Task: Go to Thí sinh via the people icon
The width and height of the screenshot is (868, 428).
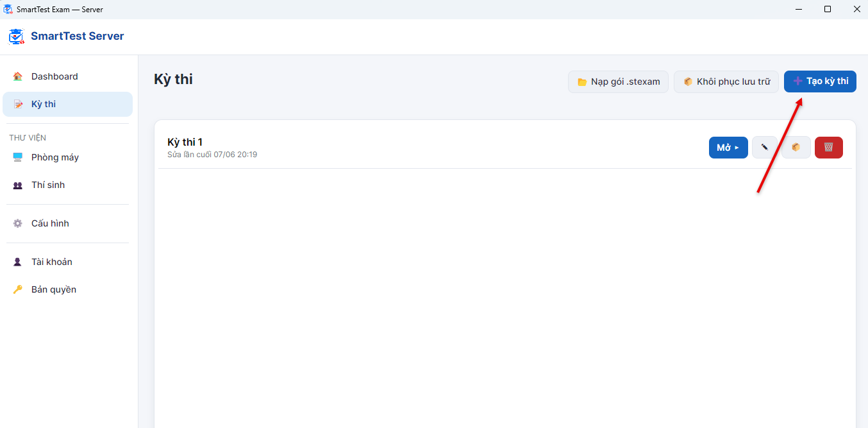Action: (18, 185)
